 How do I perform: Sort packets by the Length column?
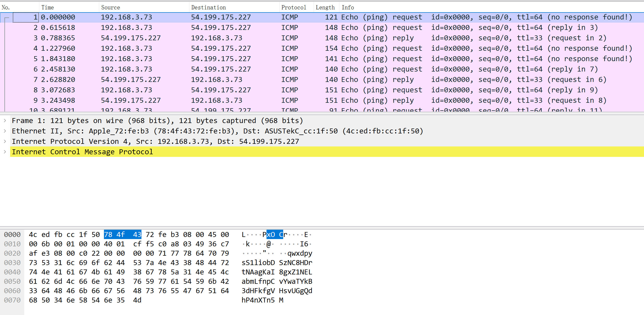coord(325,7)
